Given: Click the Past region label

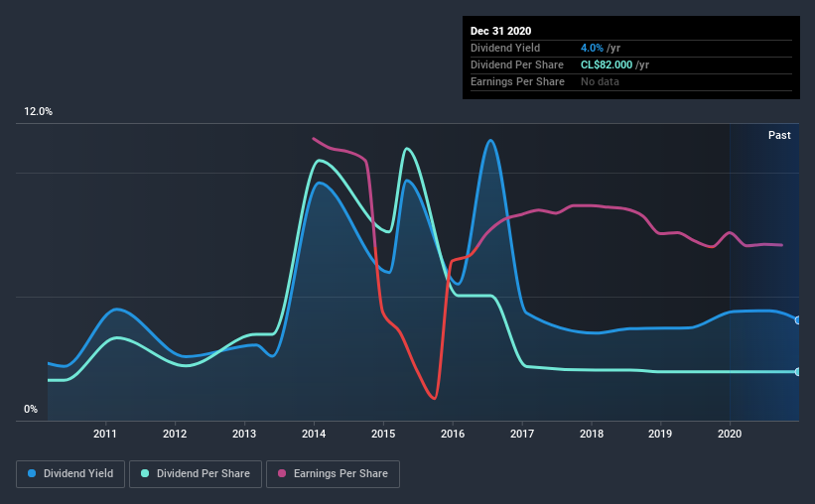Looking at the screenshot, I should tap(779, 135).
